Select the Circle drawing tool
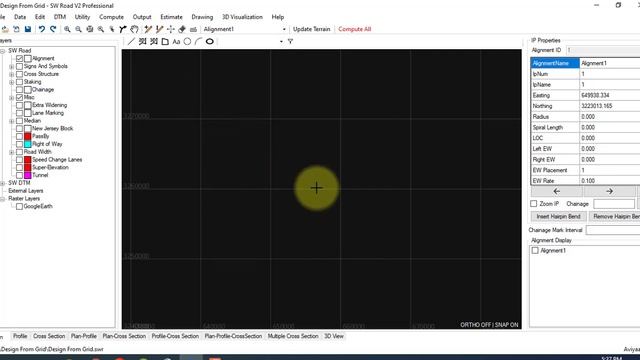 (x=187, y=42)
